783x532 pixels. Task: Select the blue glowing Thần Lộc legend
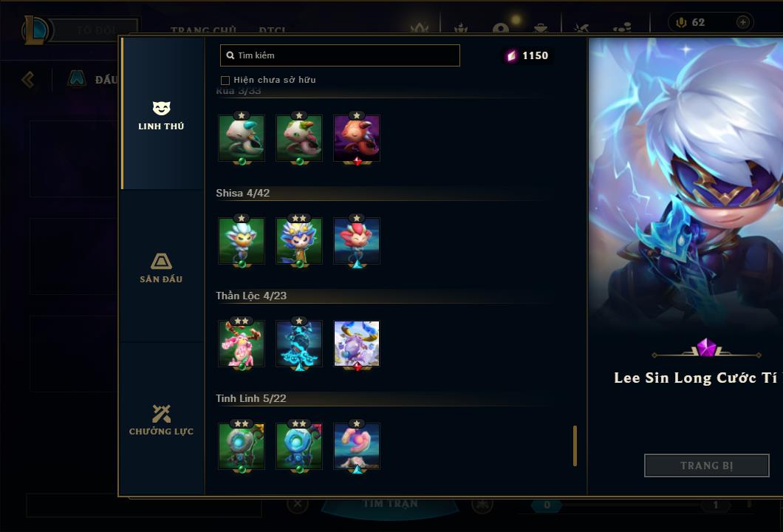[x=299, y=344]
